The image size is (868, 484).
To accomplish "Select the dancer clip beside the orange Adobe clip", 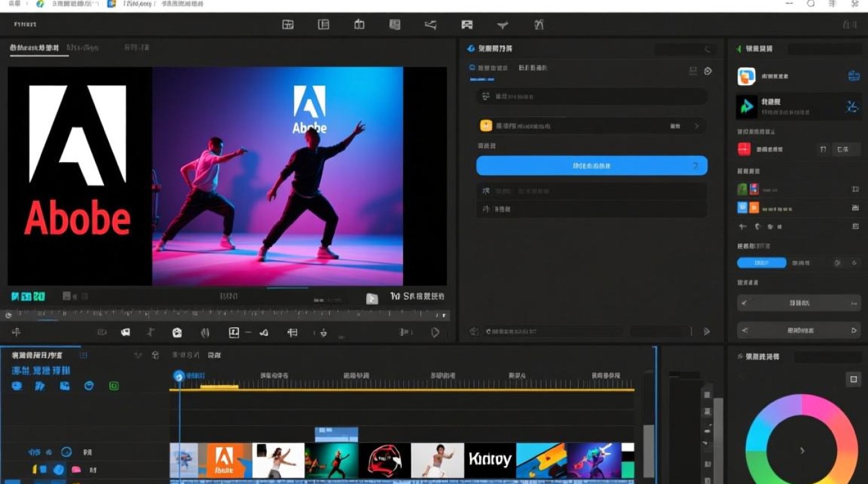I will point(279,460).
